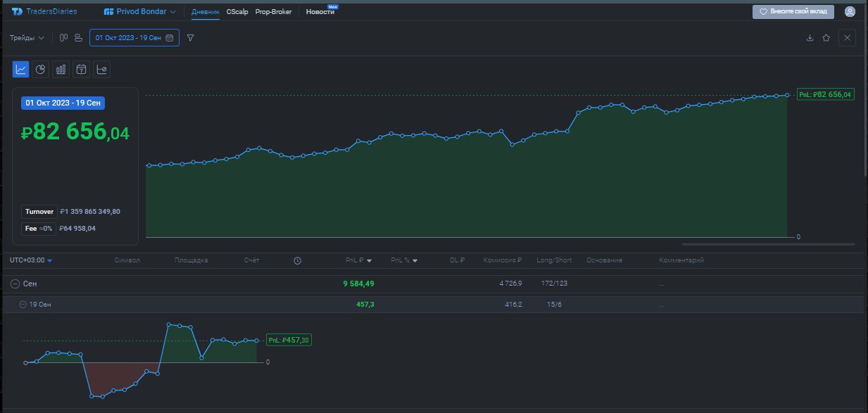This screenshot has width=868, height=413.
Task: Click the calendar icon in date field
Action: coord(170,38)
